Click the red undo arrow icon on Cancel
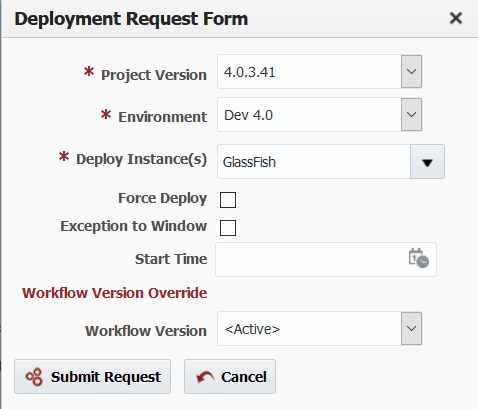 (205, 377)
